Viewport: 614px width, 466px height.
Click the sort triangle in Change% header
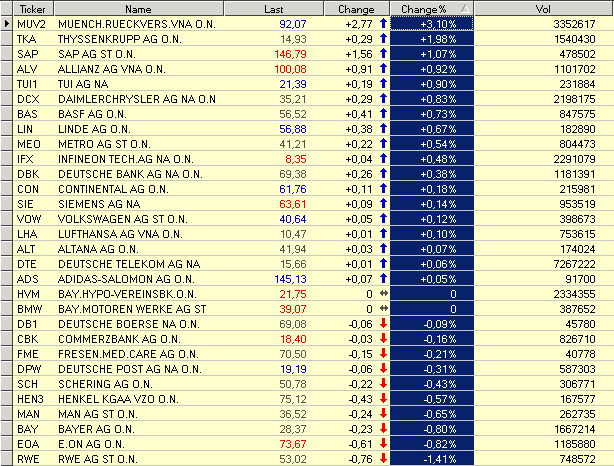pyautogui.click(x=465, y=8)
